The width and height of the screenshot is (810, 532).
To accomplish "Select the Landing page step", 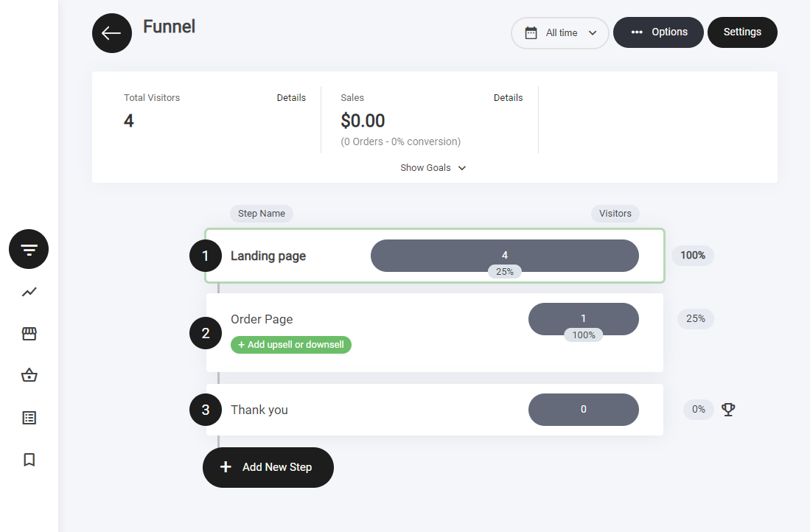I will [x=268, y=256].
